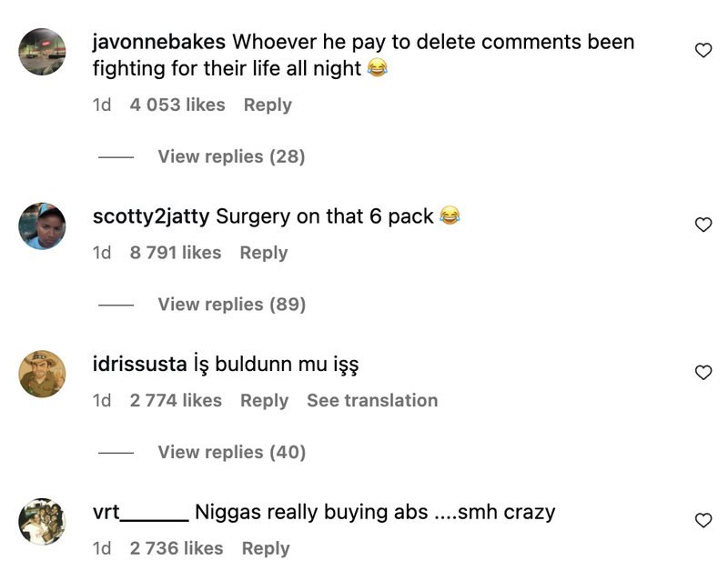Like javonnebakes' comment with heart icon
Screen dimensions: 728x581
703,50
